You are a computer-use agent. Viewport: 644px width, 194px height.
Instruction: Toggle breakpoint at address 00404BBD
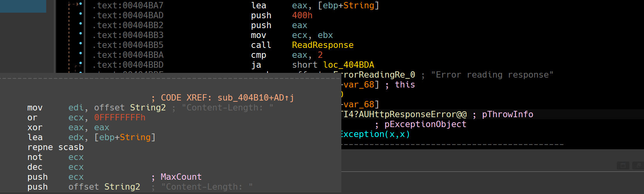tap(81, 63)
